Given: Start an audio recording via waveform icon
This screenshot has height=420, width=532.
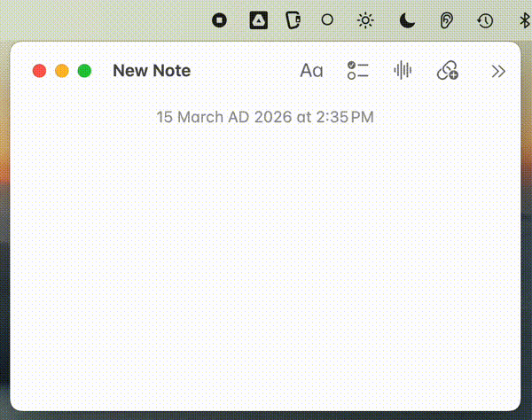Looking at the screenshot, I should point(403,71).
